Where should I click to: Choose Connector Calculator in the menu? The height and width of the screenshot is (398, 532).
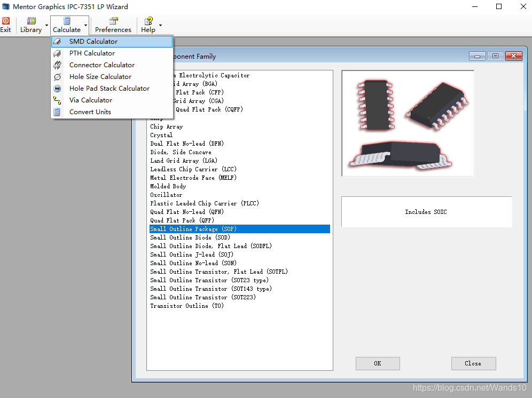[101, 65]
